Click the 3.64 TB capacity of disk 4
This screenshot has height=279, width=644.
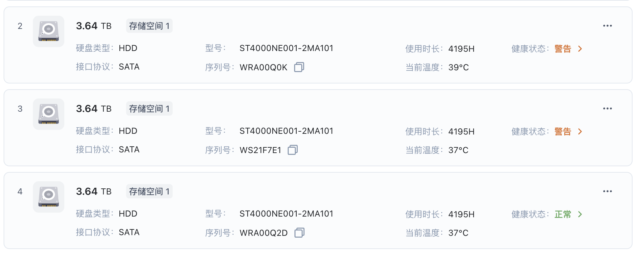click(94, 192)
